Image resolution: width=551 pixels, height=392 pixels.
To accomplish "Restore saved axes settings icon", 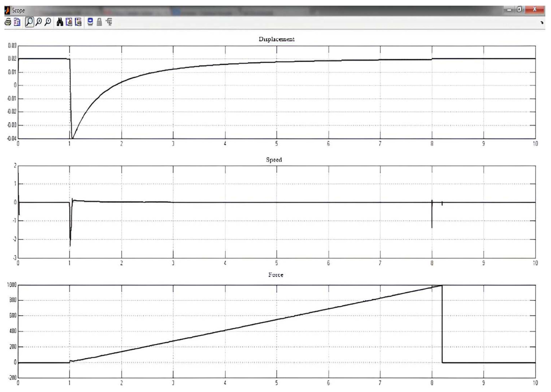I will coord(78,22).
